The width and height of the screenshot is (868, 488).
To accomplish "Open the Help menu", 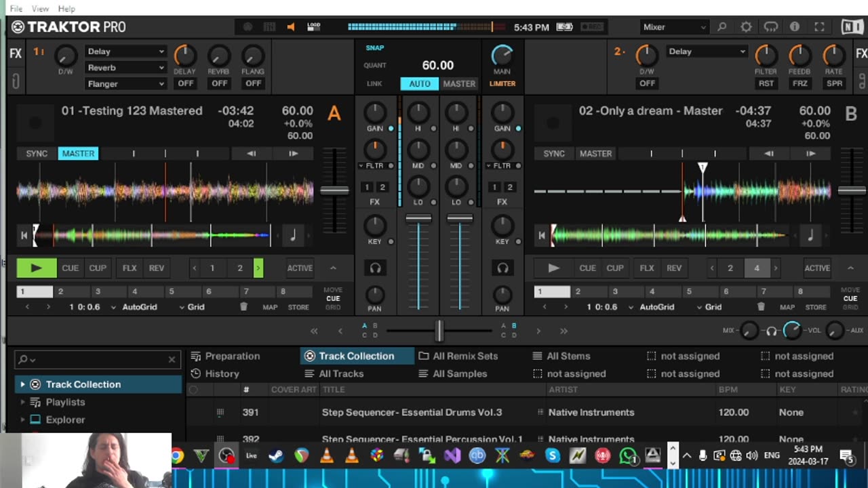I will click(66, 9).
